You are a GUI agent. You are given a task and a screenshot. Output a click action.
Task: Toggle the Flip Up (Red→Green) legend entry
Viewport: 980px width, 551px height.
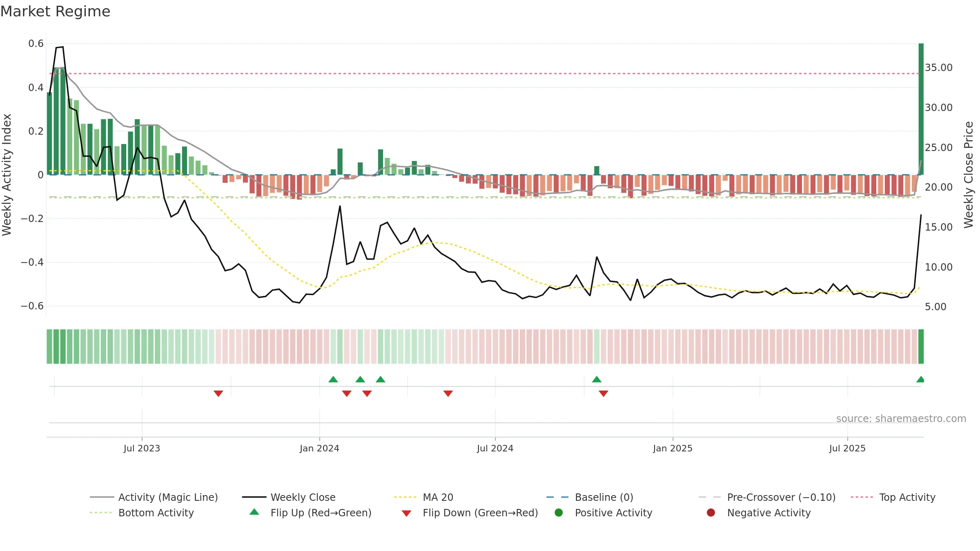(x=310, y=513)
